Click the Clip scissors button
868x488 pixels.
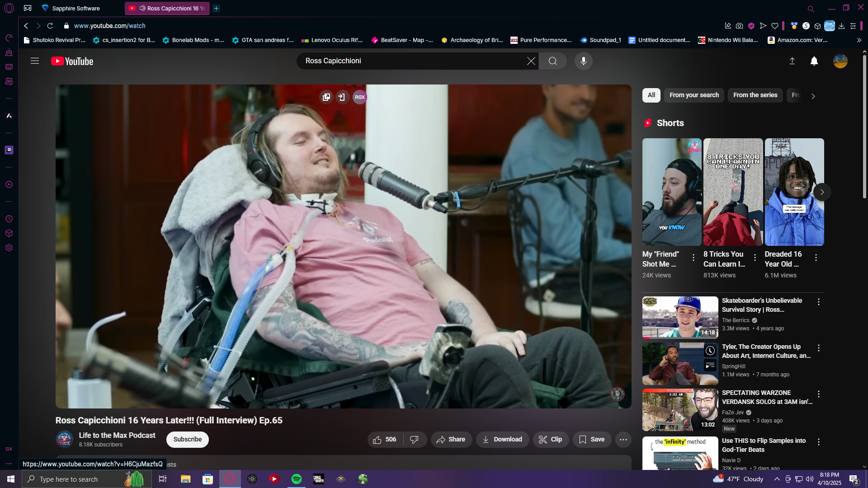tap(550, 439)
